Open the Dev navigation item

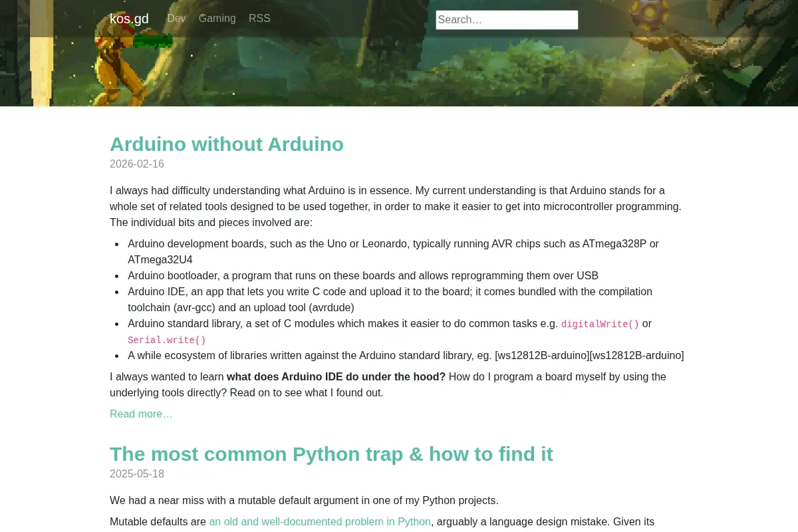[176, 19]
